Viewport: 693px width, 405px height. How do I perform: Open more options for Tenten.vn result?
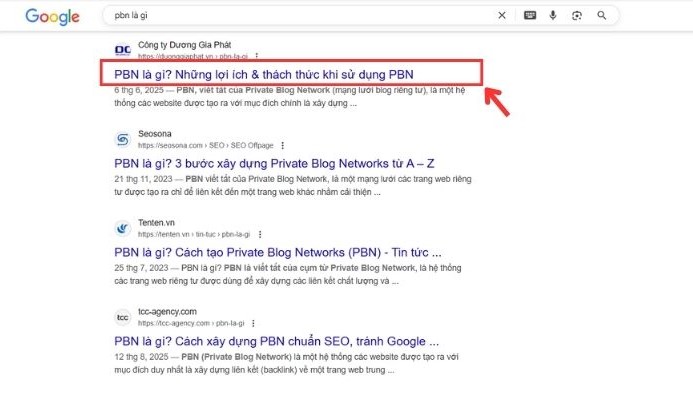coord(260,234)
